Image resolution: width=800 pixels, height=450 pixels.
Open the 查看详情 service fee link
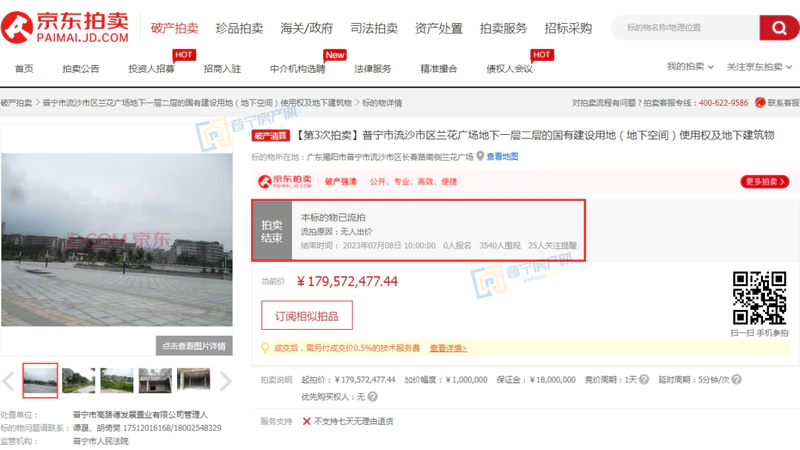coord(448,348)
